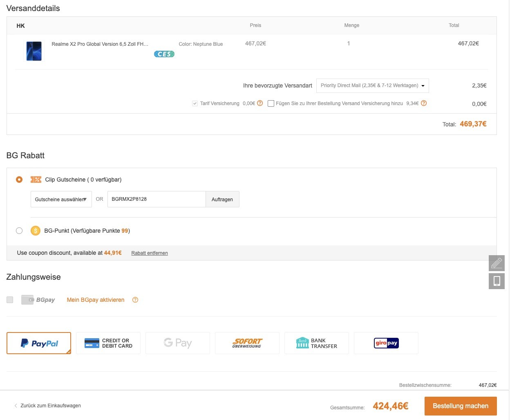510x420 pixels.
Task: Select the BG-Punkt radio button
Action: point(19,231)
